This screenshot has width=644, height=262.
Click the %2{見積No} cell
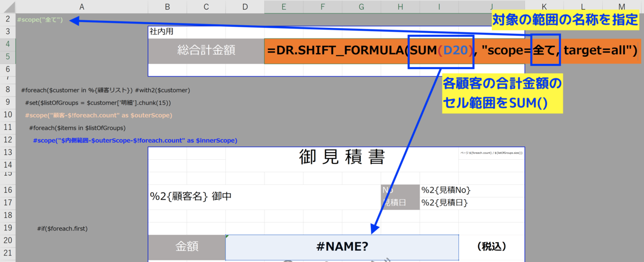(472, 190)
